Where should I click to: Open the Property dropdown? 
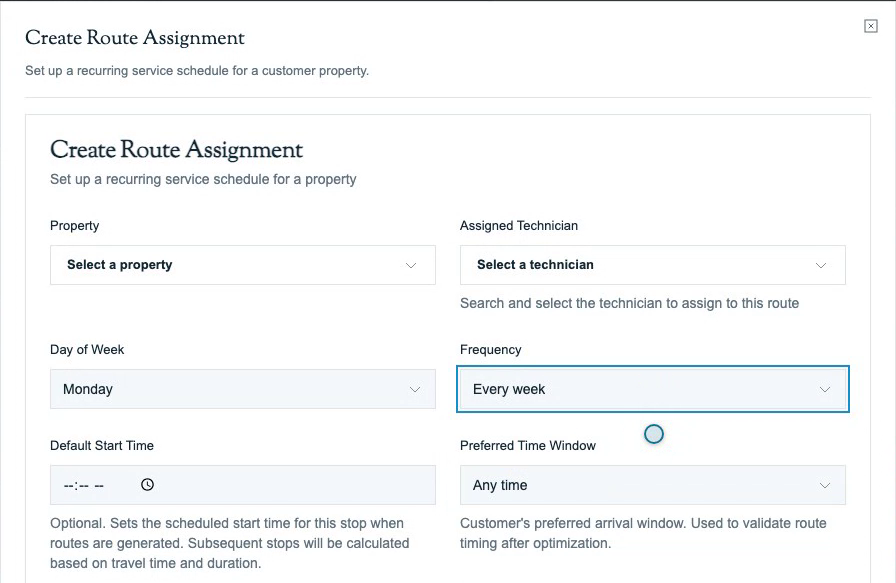click(243, 265)
